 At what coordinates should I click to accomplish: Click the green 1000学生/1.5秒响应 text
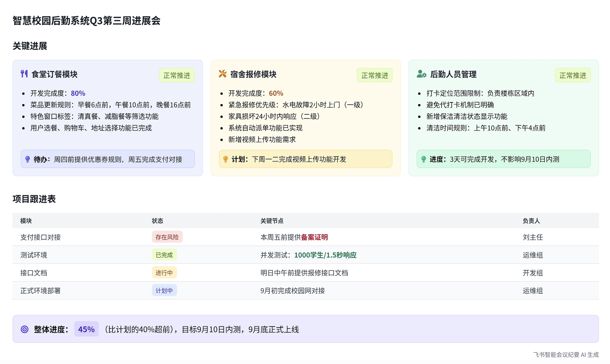pos(325,255)
